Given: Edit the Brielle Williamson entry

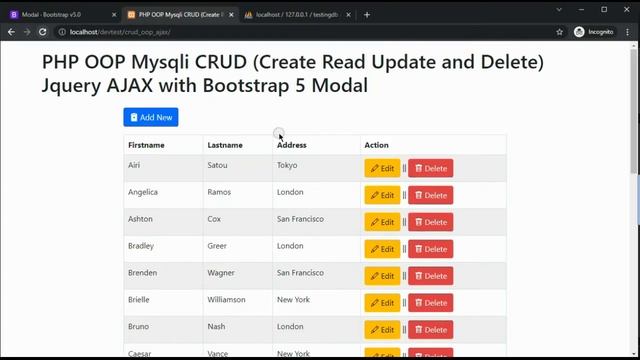Looking at the screenshot, I should click(382, 303).
